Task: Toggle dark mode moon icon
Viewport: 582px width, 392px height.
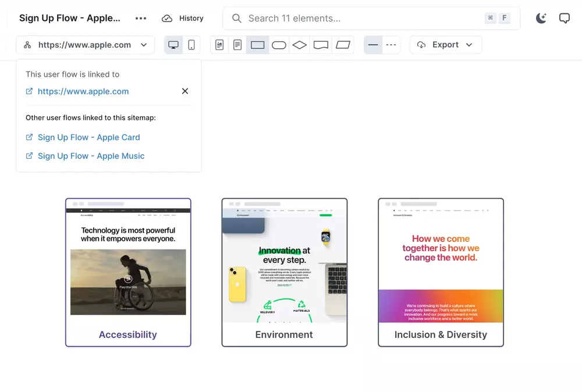Action: [x=541, y=18]
